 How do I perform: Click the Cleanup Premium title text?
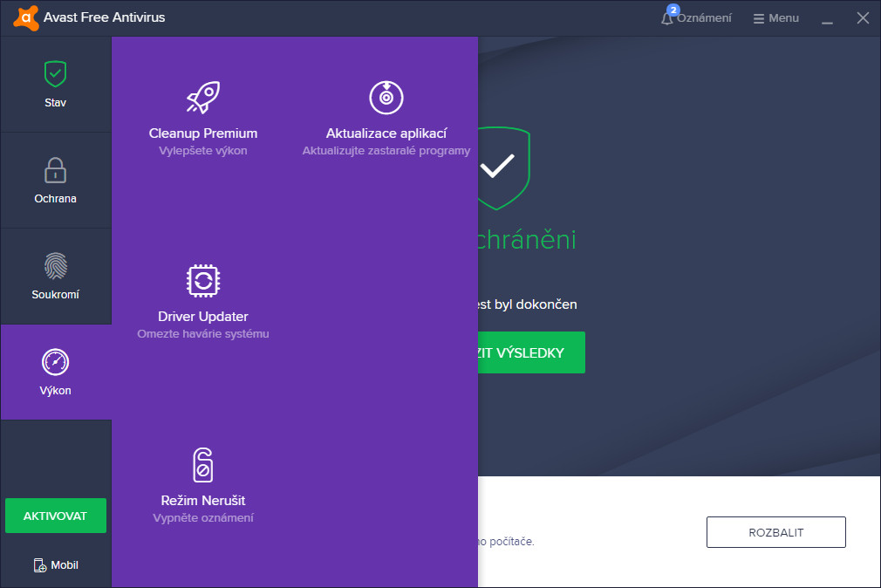click(x=203, y=133)
